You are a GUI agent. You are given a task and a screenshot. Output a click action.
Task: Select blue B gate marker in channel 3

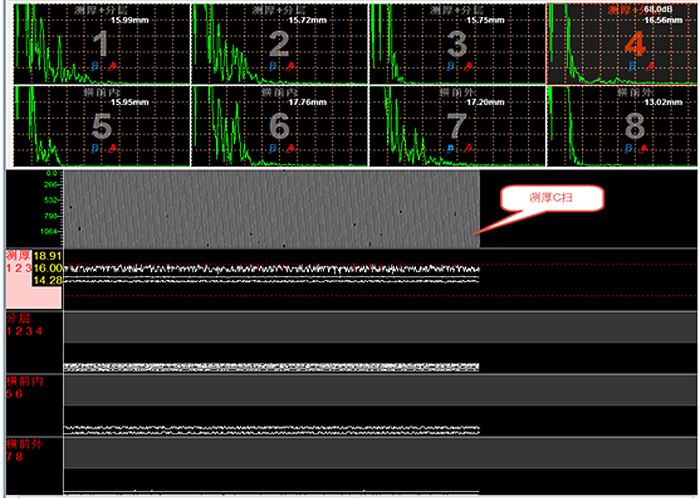point(452,66)
